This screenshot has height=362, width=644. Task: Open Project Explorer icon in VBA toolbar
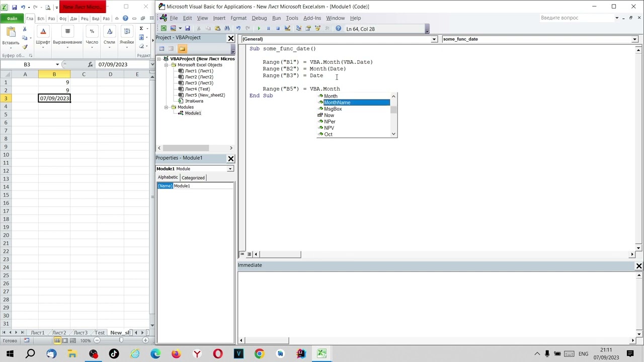[x=298, y=29]
